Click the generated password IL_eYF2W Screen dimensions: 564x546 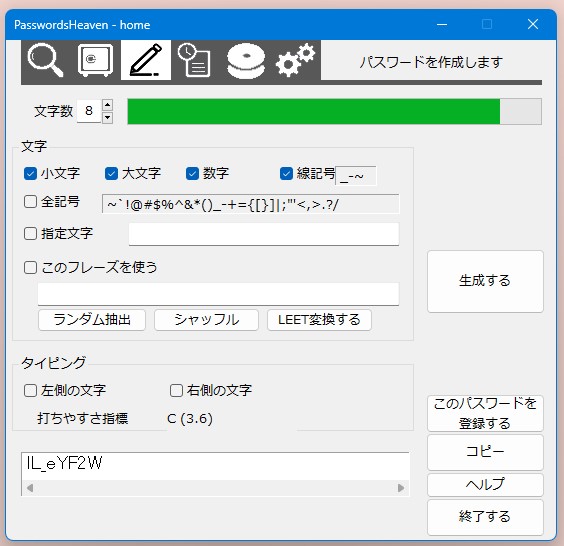pyautogui.click(x=64, y=463)
